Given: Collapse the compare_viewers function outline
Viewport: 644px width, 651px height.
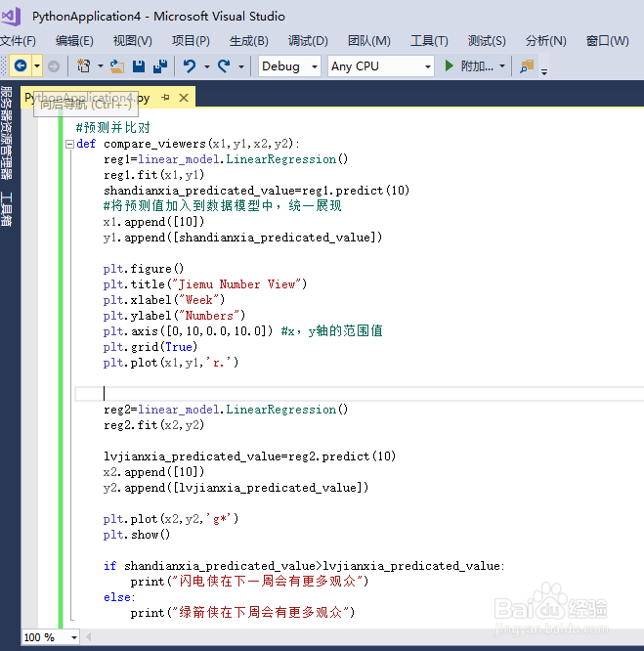Looking at the screenshot, I should pos(69,144).
